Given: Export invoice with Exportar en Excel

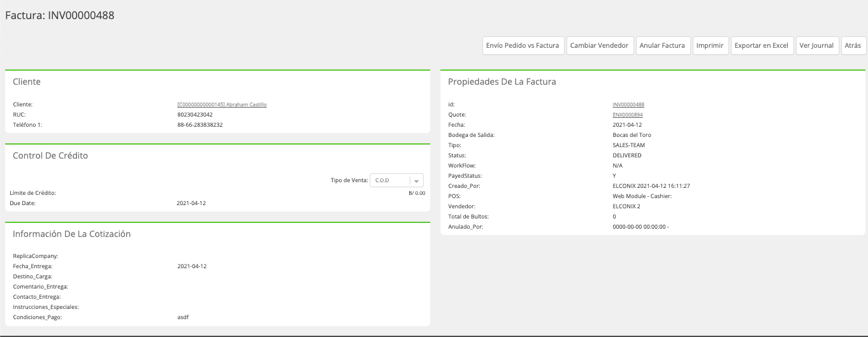Looking at the screenshot, I should click(x=762, y=45).
